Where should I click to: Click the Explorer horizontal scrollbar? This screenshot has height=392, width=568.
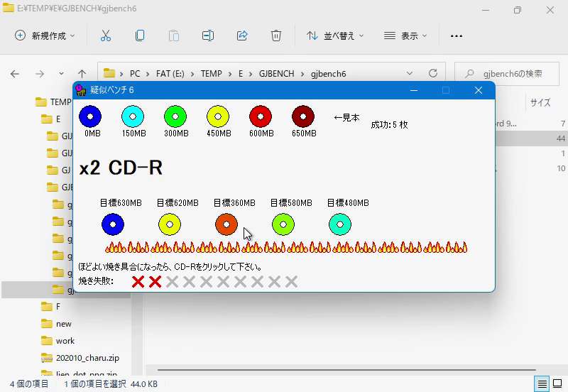(x=346, y=370)
